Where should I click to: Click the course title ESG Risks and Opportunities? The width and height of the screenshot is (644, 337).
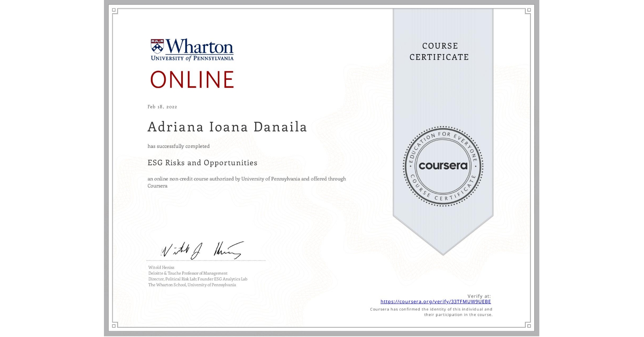202,163
